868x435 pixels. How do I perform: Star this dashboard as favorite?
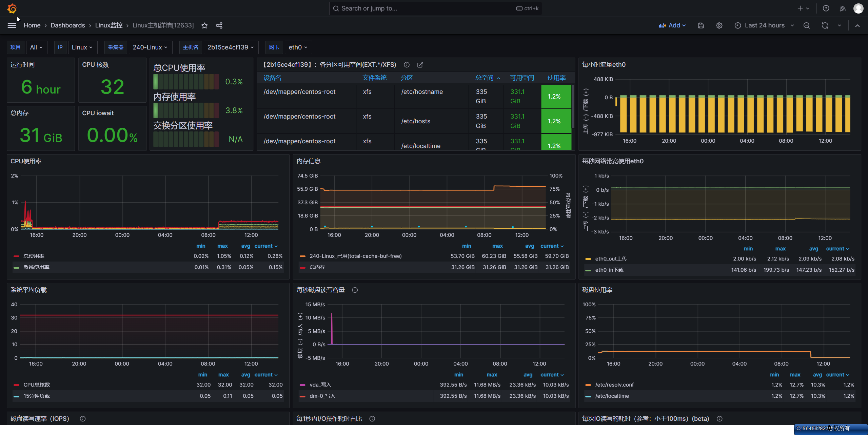point(204,25)
